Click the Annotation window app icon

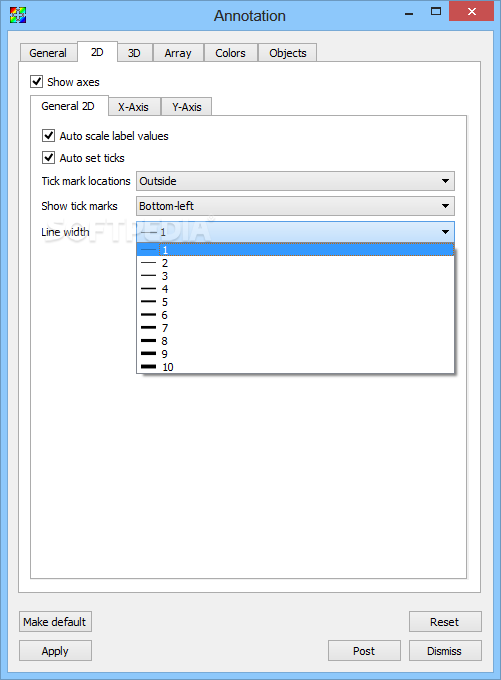(18, 15)
